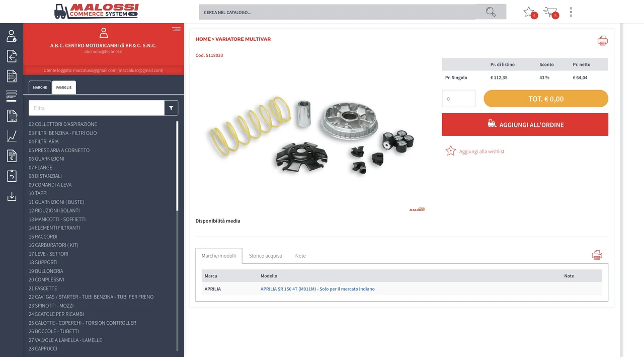
Task: Click the HOME breadcrumb link
Action: pyautogui.click(x=203, y=39)
